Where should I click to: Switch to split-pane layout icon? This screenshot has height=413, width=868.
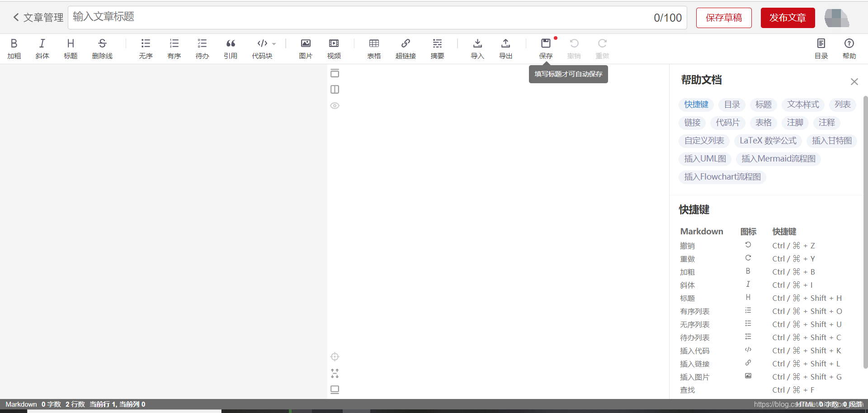pos(335,90)
